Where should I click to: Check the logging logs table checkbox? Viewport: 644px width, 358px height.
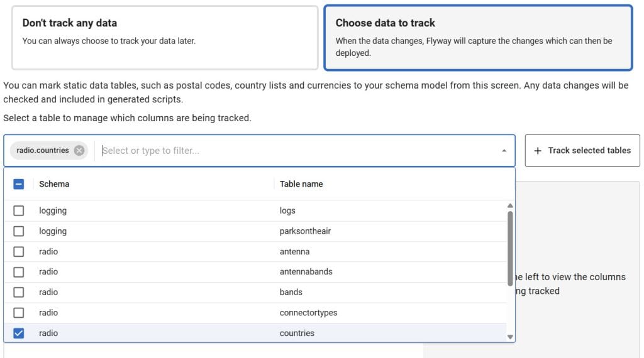pos(19,211)
